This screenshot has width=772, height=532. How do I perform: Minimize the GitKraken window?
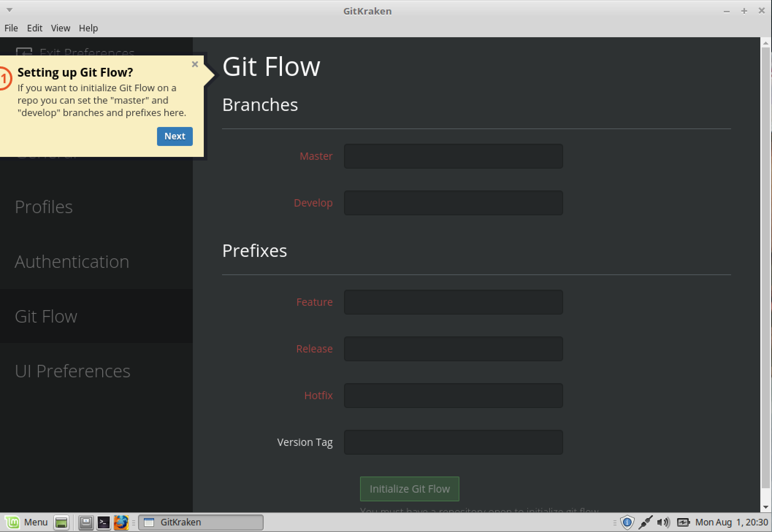[x=727, y=11]
